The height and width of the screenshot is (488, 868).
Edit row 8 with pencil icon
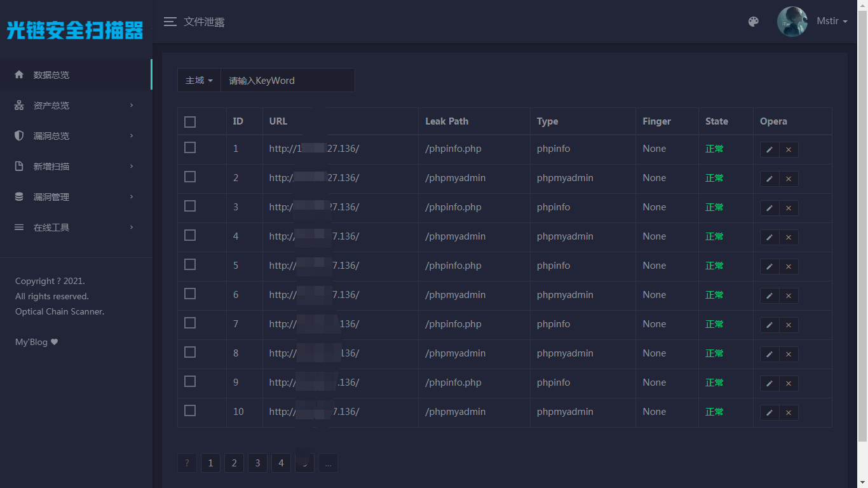tap(770, 355)
